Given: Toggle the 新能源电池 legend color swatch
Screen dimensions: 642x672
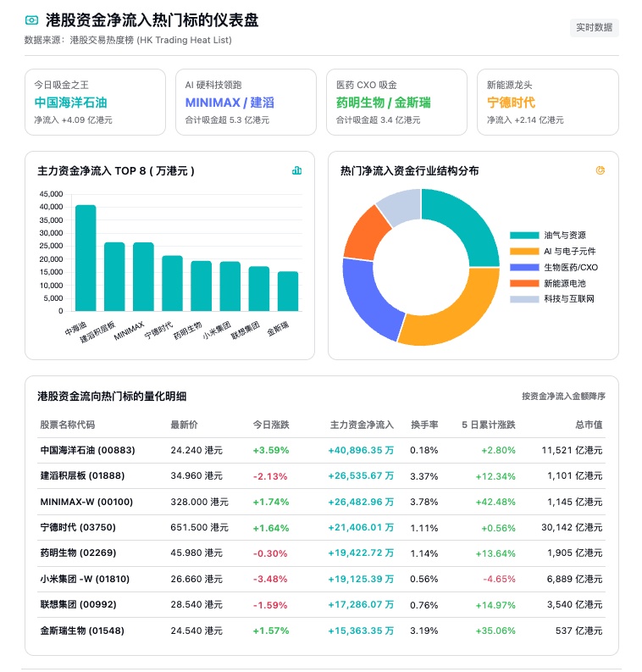Looking at the screenshot, I should pos(524,283).
